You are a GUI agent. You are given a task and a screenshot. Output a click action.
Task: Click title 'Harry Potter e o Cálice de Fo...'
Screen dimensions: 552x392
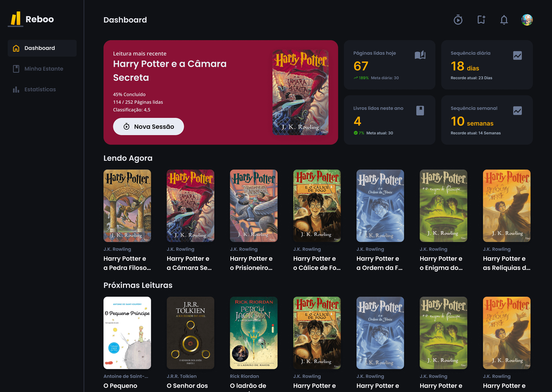pos(317,263)
